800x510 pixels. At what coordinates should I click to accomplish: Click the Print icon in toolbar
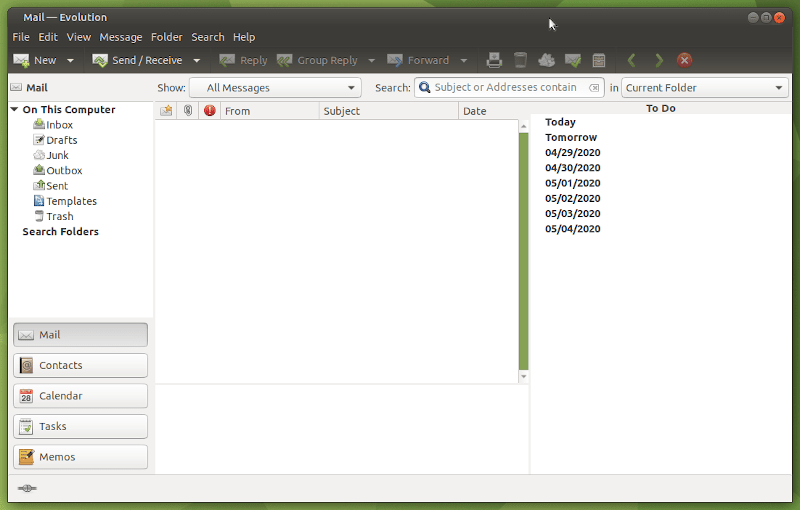pos(494,61)
